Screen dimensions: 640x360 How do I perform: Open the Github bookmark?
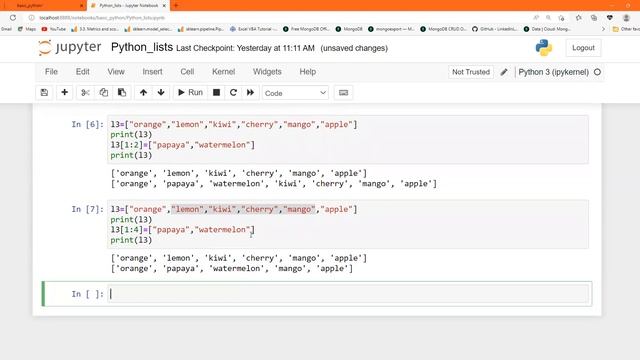coord(495,29)
